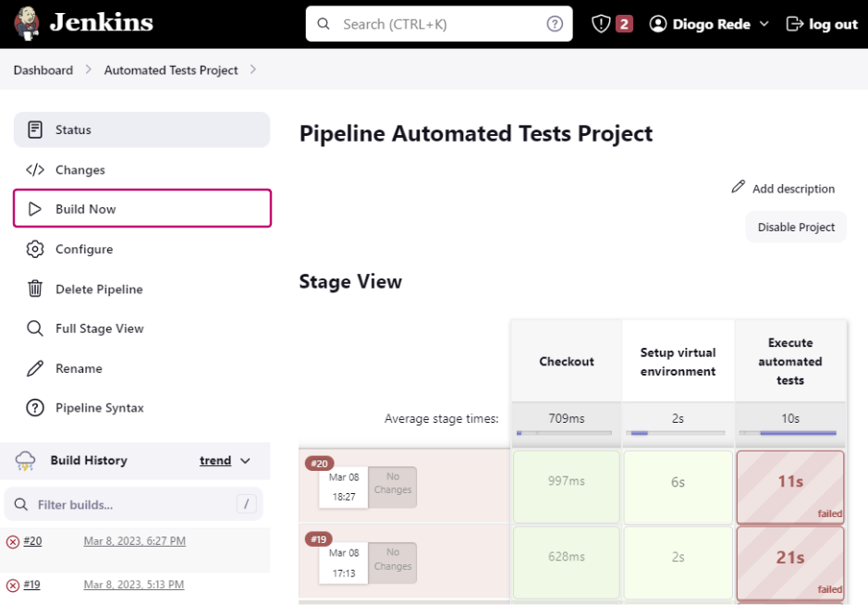Click the Configure gear icon
Image resolution: width=868 pixels, height=605 pixels.
[x=35, y=249]
